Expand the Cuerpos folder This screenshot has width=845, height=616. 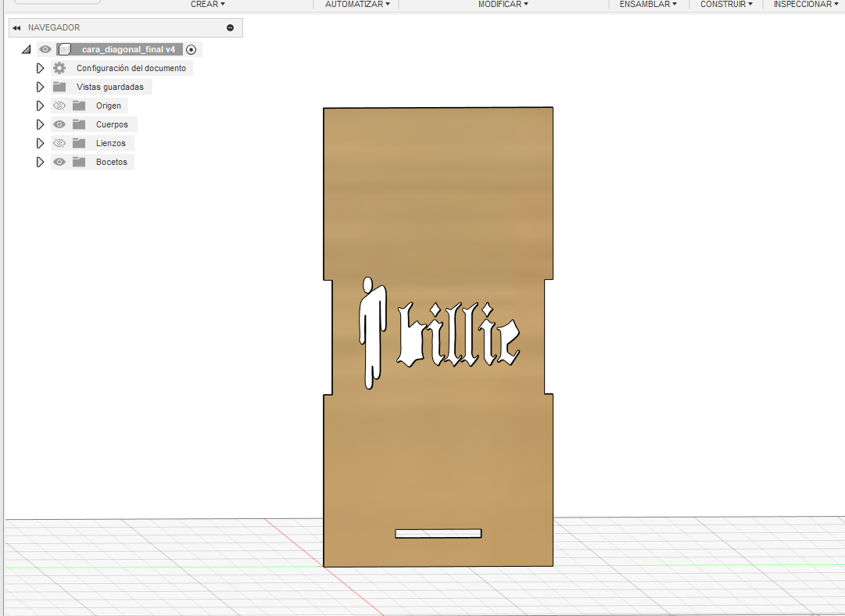pos(40,124)
